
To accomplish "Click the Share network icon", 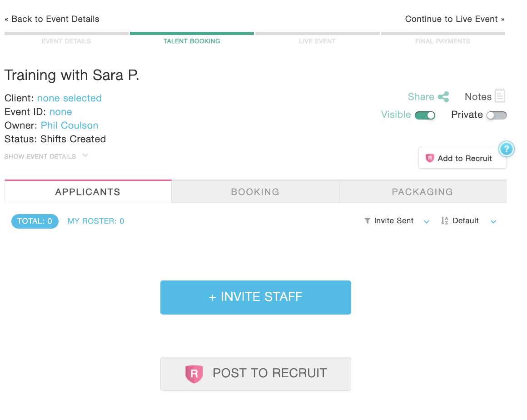I will pos(443,97).
